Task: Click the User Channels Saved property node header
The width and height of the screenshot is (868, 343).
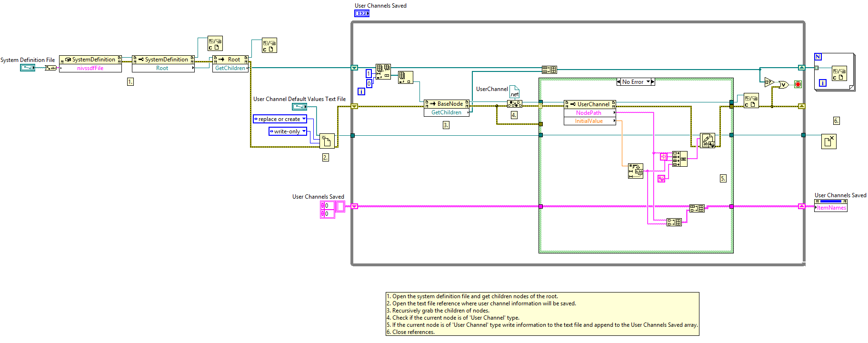Action: pos(831,202)
